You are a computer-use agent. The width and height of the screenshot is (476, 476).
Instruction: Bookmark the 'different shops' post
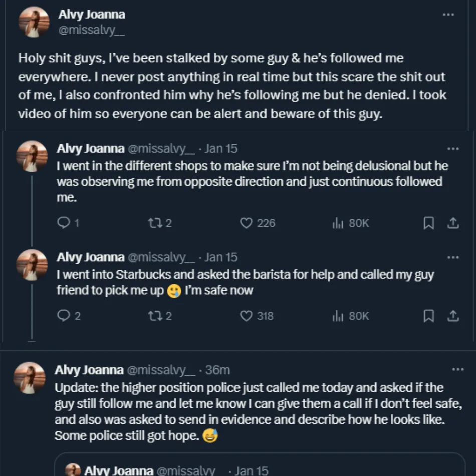click(429, 223)
